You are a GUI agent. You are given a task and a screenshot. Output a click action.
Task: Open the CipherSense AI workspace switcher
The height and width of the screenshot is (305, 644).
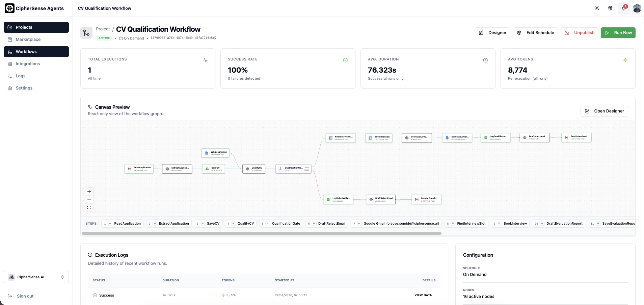(x=36, y=277)
